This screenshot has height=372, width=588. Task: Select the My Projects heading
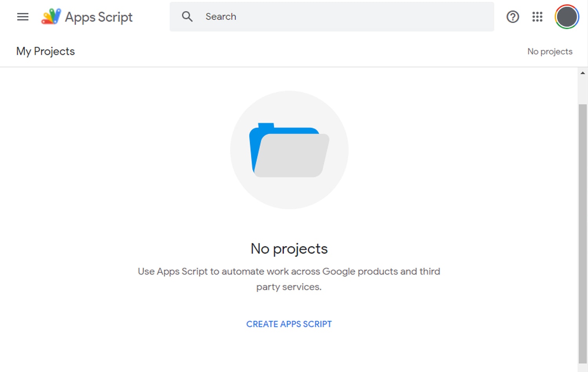[x=45, y=51]
